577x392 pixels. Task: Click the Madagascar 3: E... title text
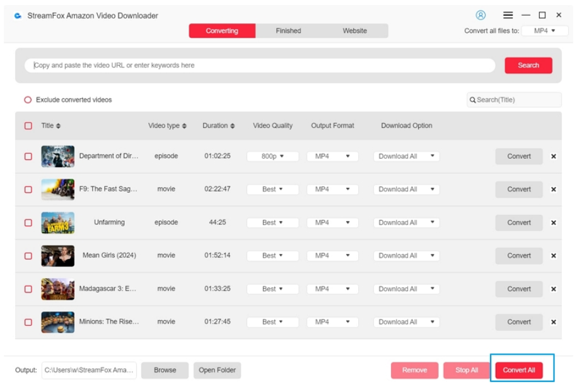point(108,289)
